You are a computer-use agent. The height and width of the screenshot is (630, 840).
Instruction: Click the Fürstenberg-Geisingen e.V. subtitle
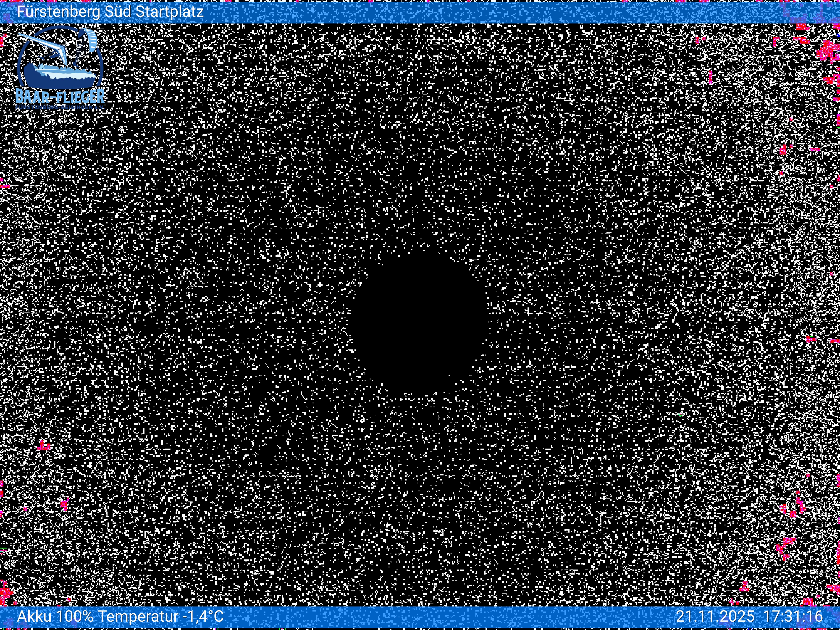tap(60, 108)
